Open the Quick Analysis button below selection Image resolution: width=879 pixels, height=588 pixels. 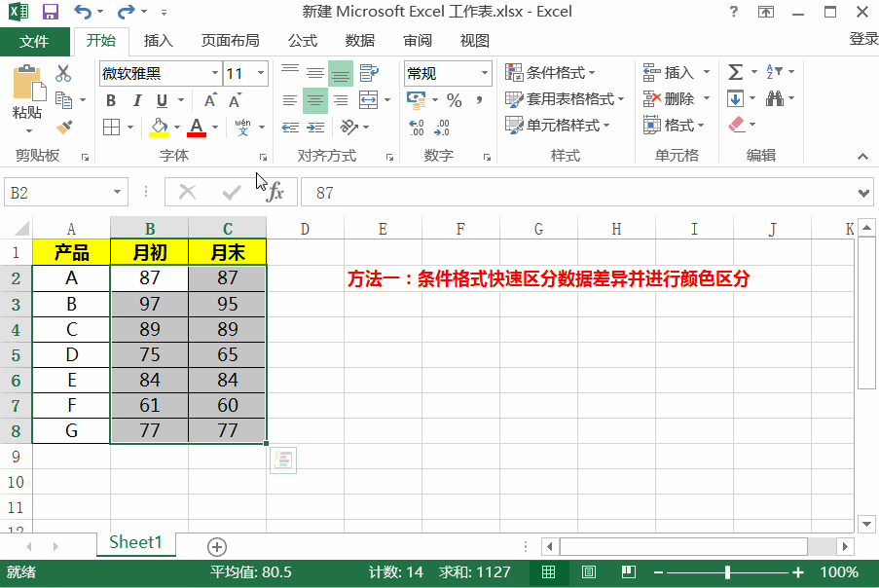pos(283,460)
